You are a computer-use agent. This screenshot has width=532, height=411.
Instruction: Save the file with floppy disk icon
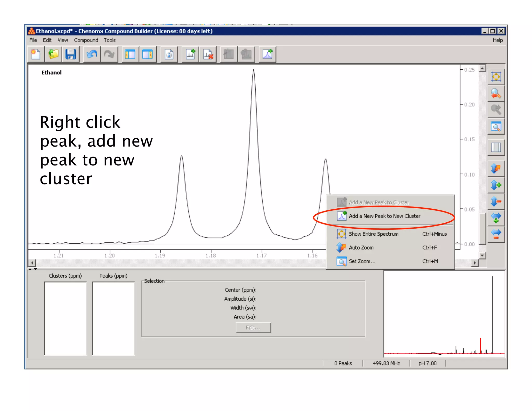click(x=71, y=54)
